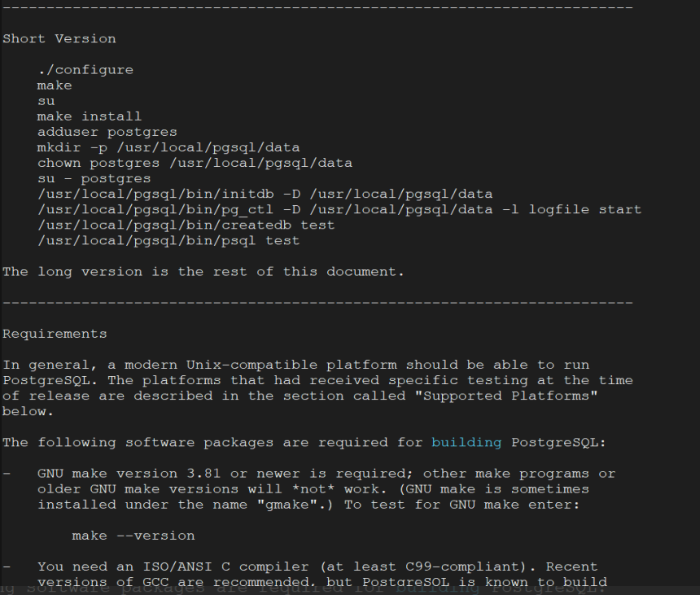This screenshot has height=595, width=700.
Task: Click the "Requirements" section heading
Action: [x=55, y=334]
